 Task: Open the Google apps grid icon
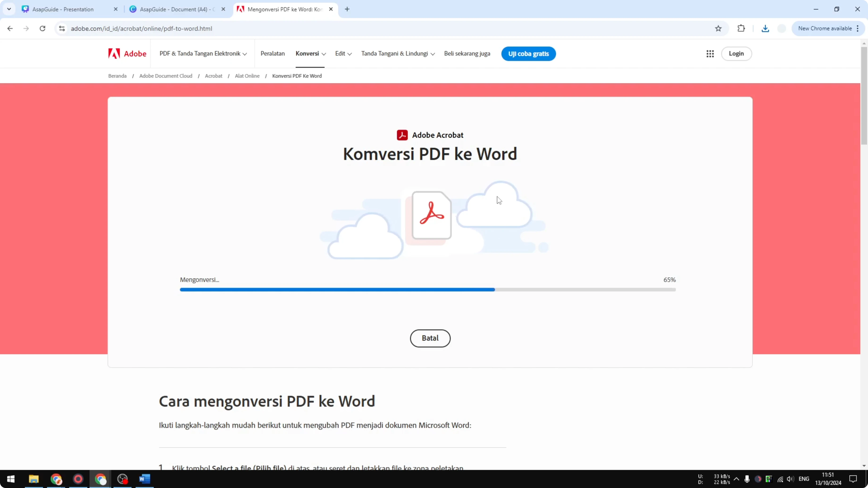(x=710, y=54)
